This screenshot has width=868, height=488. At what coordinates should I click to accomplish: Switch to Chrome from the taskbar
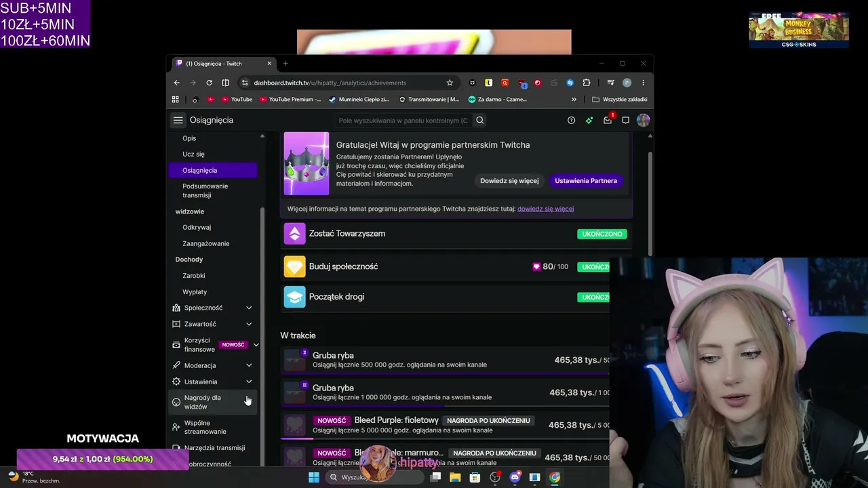pyautogui.click(x=555, y=477)
